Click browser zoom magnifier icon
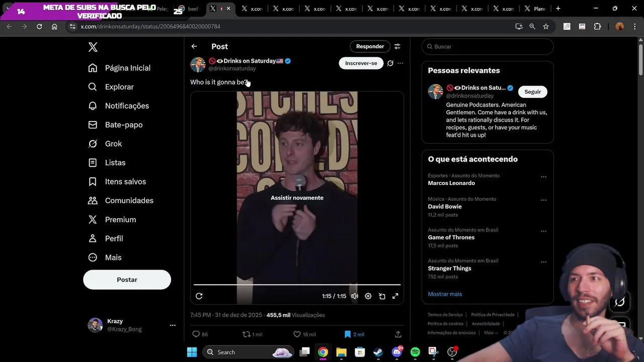 (532, 27)
